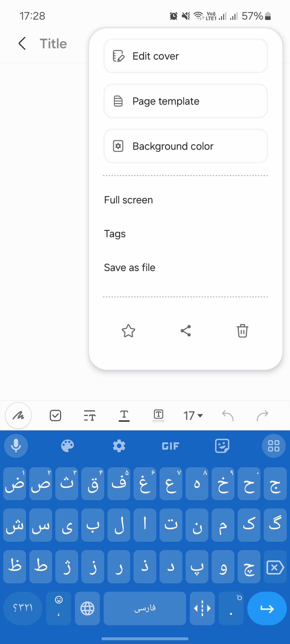Switch keyboard language with globe key
Screen dimensions: 290x644
point(87,608)
